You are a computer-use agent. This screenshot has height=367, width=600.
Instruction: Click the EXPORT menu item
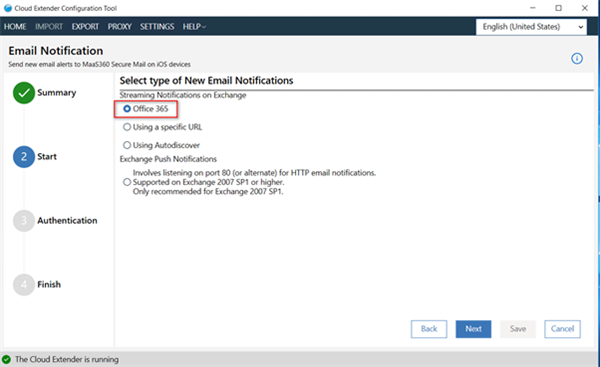click(x=85, y=26)
